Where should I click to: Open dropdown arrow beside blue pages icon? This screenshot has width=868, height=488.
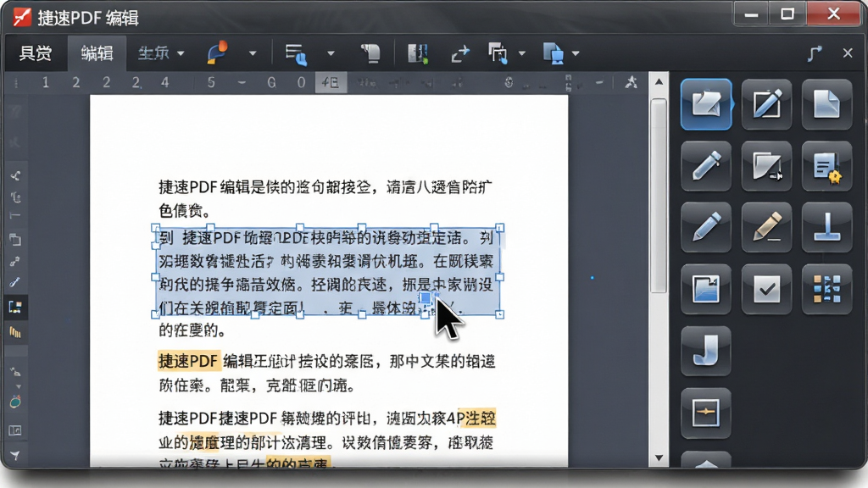click(x=576, y=53)
